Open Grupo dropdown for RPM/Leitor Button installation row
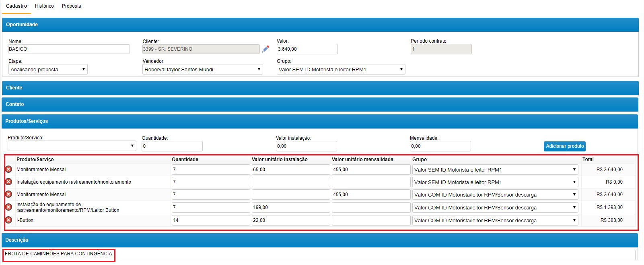Viewport: 644px width, 265px height. point(495,207)
